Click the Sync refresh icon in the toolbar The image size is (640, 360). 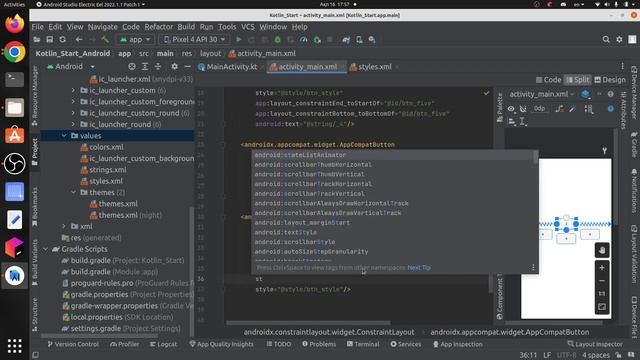(x=62, y=40)
